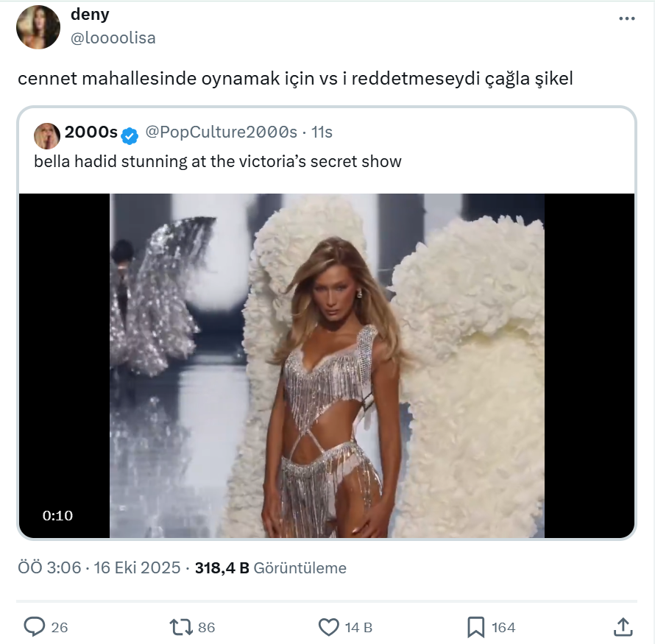Open the @loooolisa handle link
This screenshot has height=644, width=655.
(113, 38)
